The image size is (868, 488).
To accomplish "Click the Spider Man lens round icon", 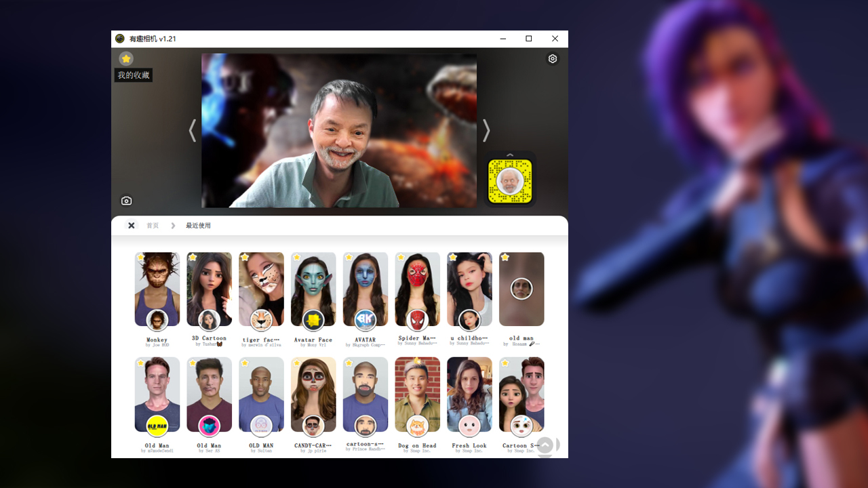I will [x=417, y=320].
